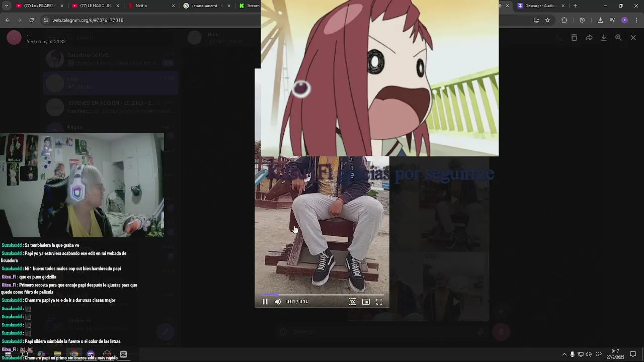Close the Descargar Audio tab
The height and width of the screenshot is (362, 644).
[562, 6]
